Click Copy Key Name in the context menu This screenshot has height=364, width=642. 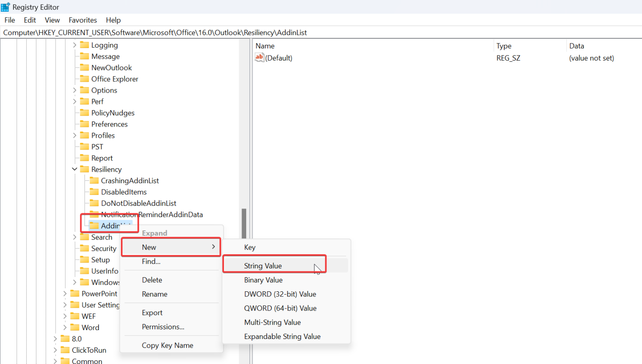167,345
